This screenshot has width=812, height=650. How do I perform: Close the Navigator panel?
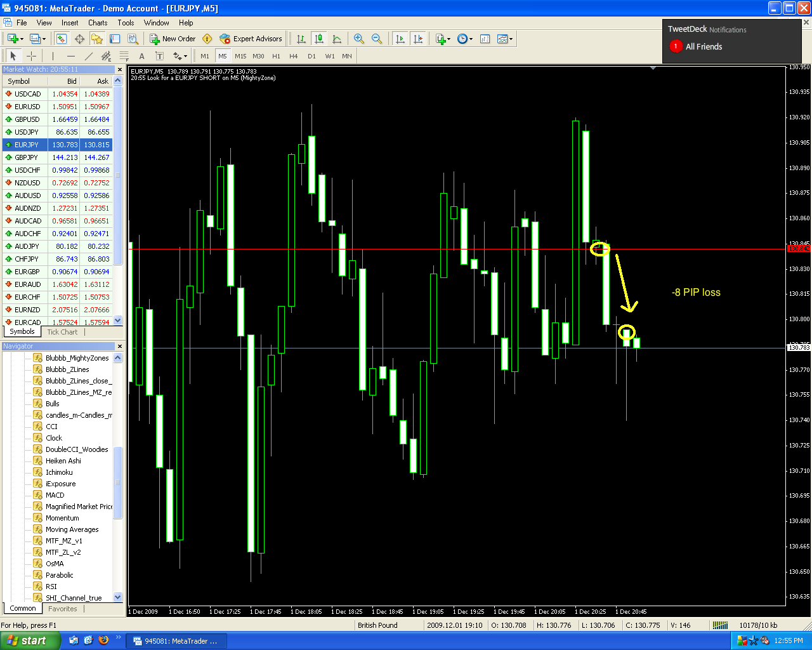(119, 346)
